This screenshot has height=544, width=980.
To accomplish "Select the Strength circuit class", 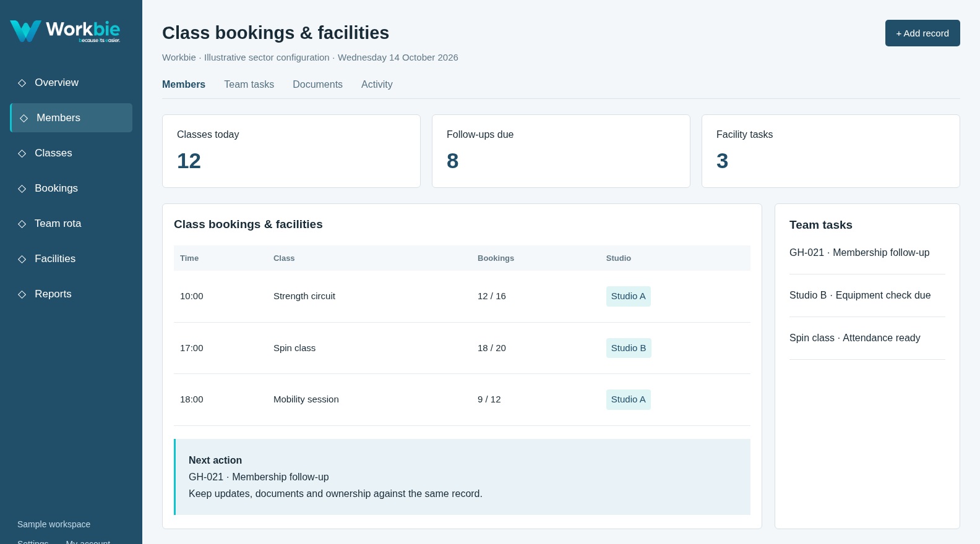I will coord(304,296).
